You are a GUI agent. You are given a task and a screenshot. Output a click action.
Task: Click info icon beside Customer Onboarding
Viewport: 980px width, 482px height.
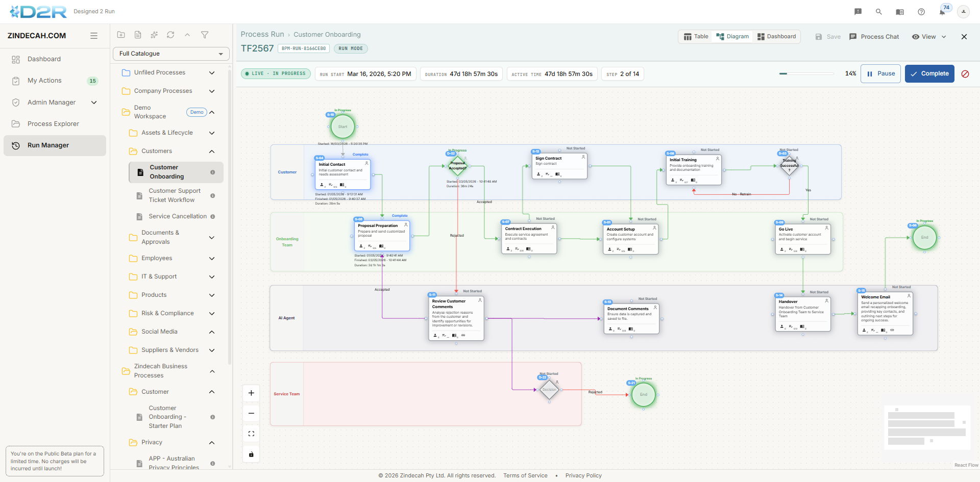click(x=213, y=172)
